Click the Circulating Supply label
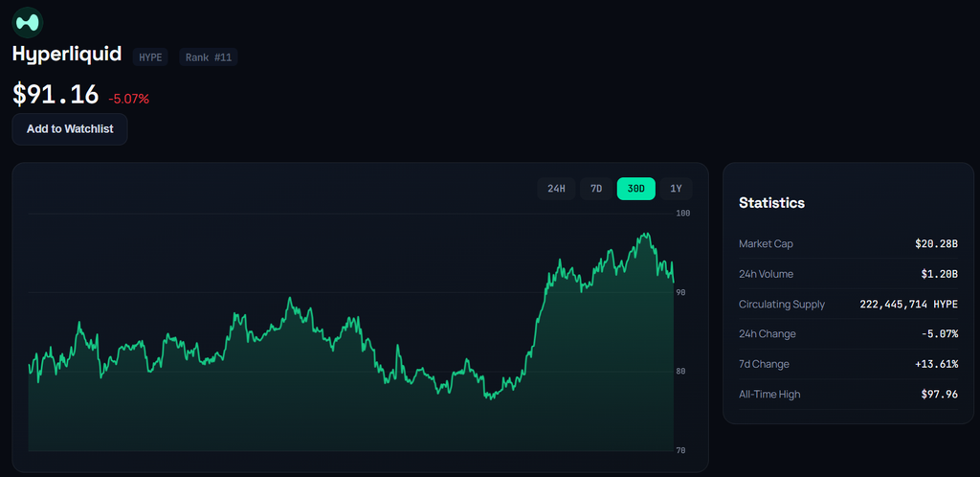 pyautogui.click(x=782, y=305)
